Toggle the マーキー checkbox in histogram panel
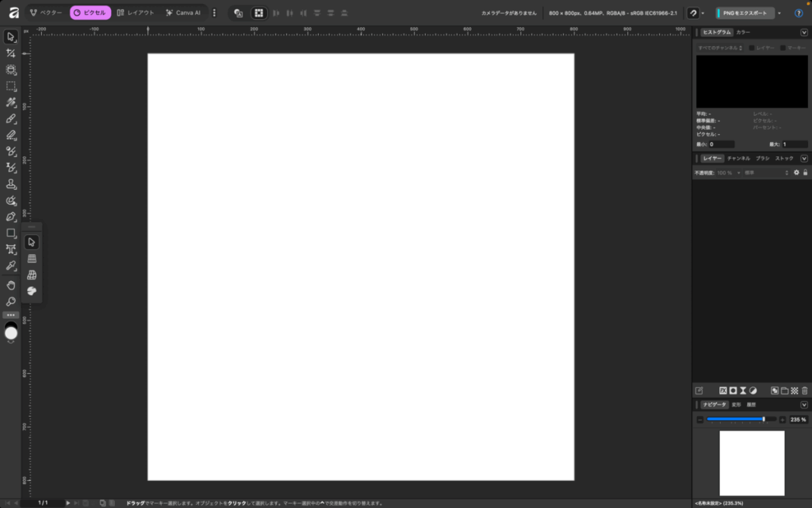Image resolution: width=812 pixels, height=508 pixels. pyautogui.click(x=783, y=48)
